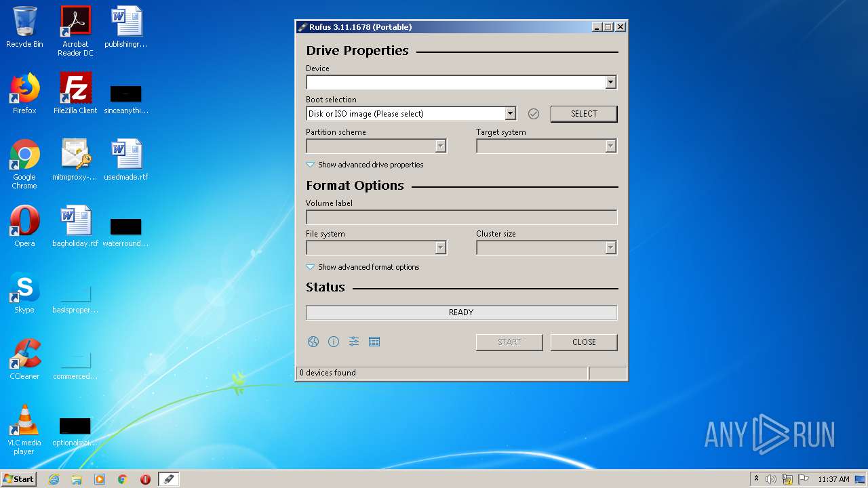Open the Rufus About information icon
868x488 pixels.
334,342
